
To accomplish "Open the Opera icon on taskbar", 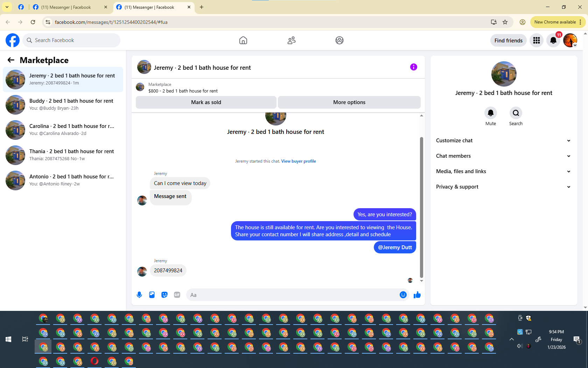I will click(94, 361).
